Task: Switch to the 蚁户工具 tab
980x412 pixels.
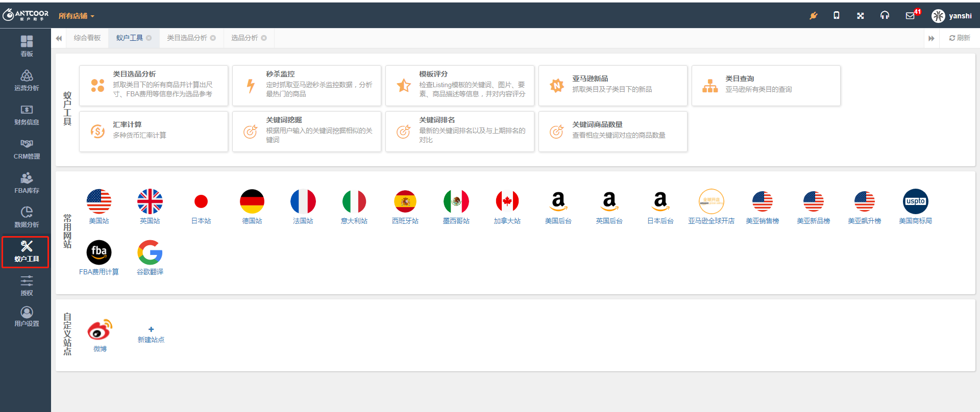Action: pyautogui.click(x=130, y=38)
